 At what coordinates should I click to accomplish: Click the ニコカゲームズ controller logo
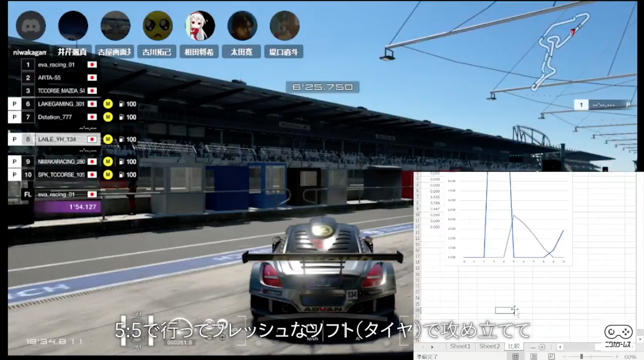pos(618,336)
